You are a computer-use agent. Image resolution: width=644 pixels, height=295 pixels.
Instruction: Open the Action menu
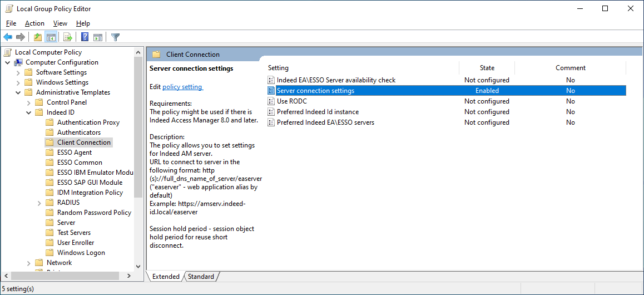[x=34, y=23]
